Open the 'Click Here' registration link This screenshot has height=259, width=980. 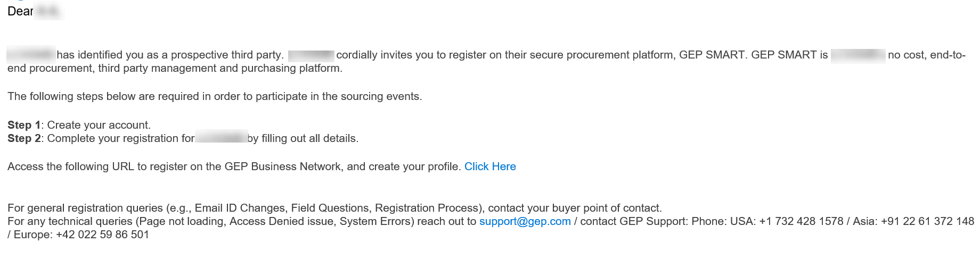pos(490,166)
